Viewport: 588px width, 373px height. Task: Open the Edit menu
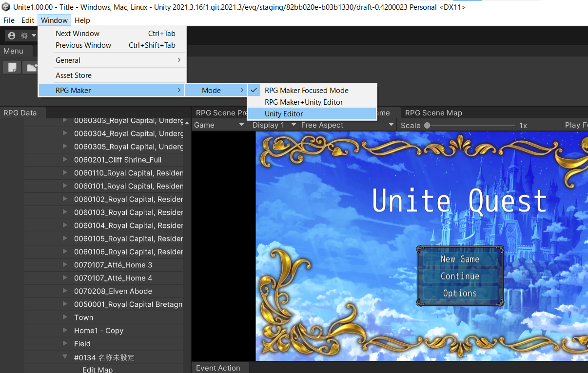click(x=28, y=20)
